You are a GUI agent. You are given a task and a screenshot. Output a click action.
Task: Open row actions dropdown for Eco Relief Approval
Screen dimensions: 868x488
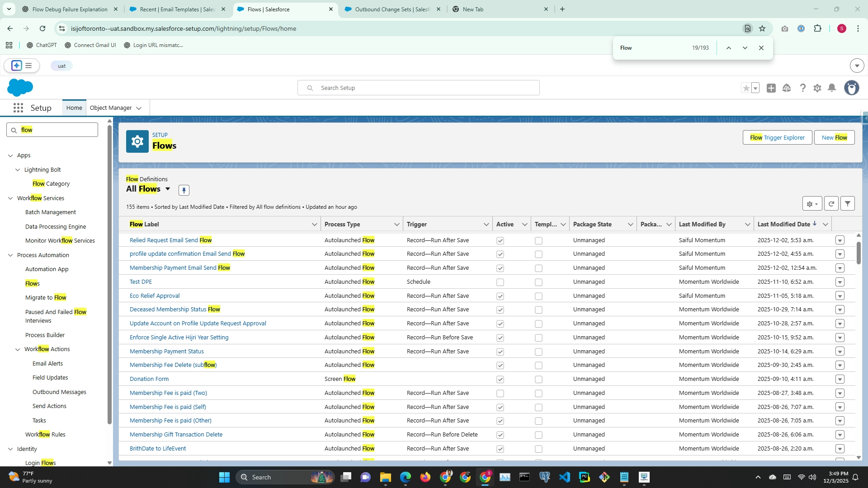pyautogui.click(x=840, y=296)
